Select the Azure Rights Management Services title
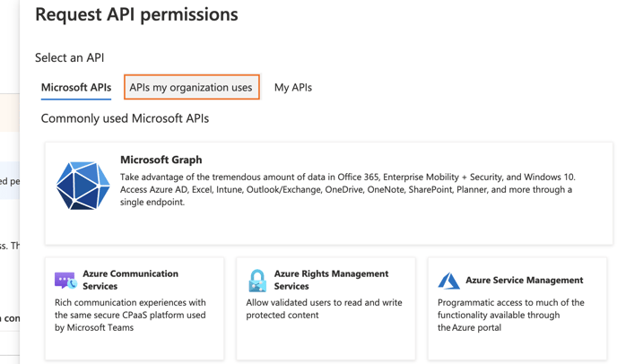This screenshot has width=617, height=364. pos(331,280)
